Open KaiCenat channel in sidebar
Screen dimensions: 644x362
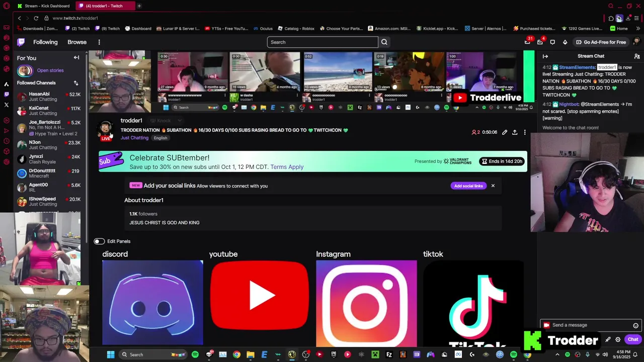pos(49,111)
